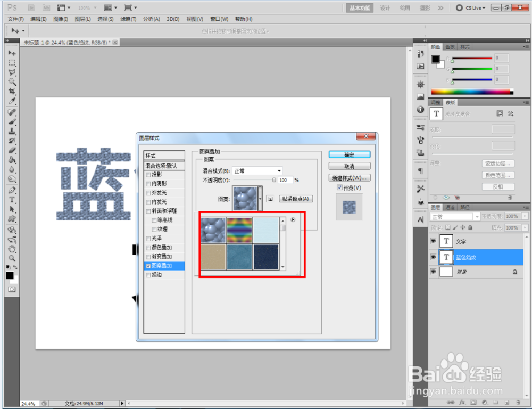Open the 窗口(W) menu
Screen dimensions: 532x409
(219, 19)
